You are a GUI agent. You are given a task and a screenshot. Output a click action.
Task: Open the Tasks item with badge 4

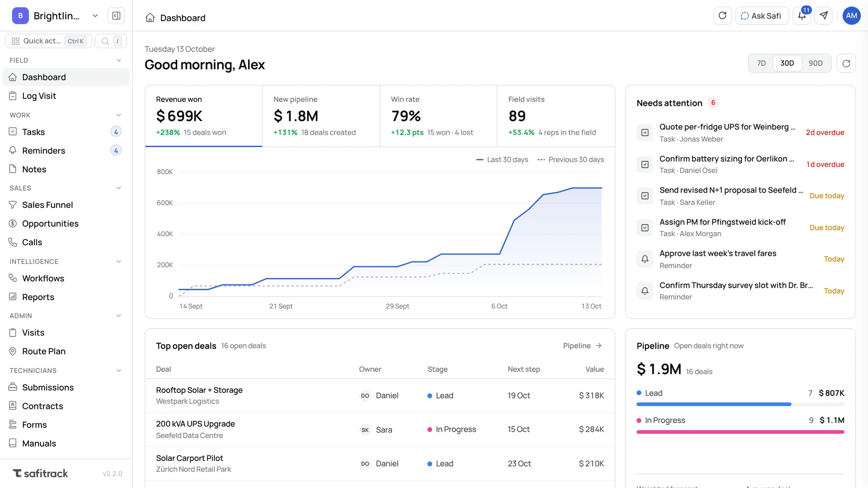click(66, 132)
